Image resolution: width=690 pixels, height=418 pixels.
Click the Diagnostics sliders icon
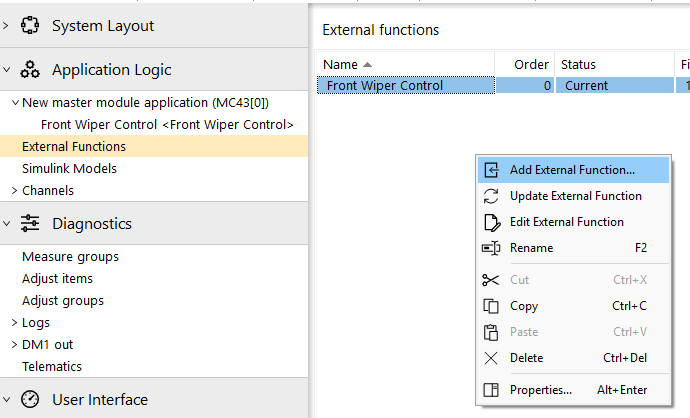(x=30, y=224)
